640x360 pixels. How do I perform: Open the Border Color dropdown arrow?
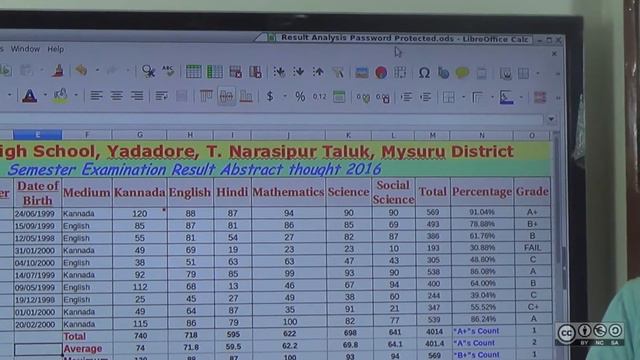point(521,98)
